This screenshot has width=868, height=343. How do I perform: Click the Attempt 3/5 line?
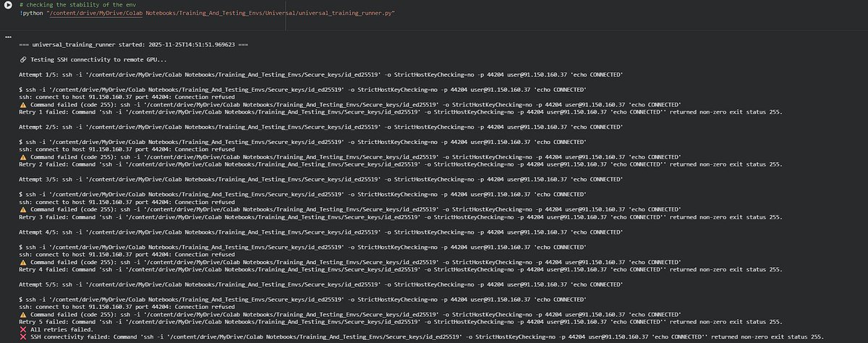[320, 179]
